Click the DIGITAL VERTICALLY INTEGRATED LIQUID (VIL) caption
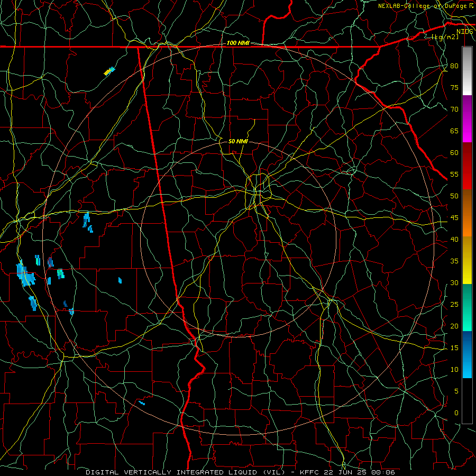Image resolution: width=476 pixels, height=476 pixels. point(186,472)
